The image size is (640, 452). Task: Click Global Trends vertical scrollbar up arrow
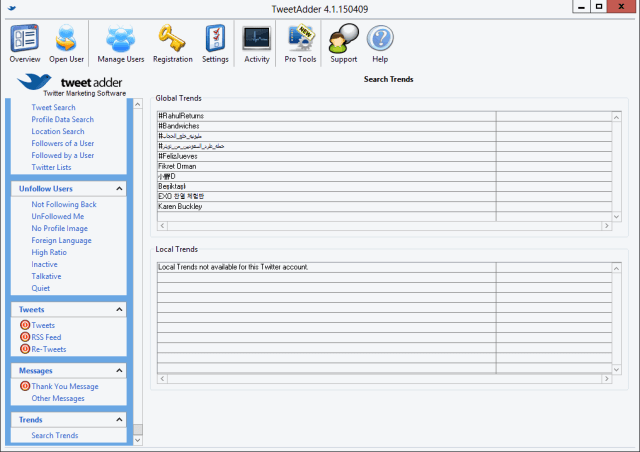[x=616, y=117]
